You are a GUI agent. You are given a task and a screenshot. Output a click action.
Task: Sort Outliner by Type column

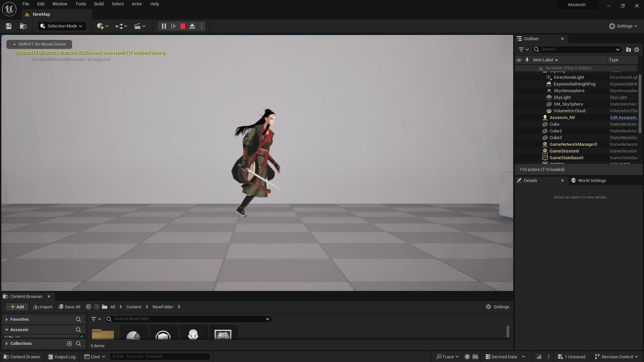(622, 60)
